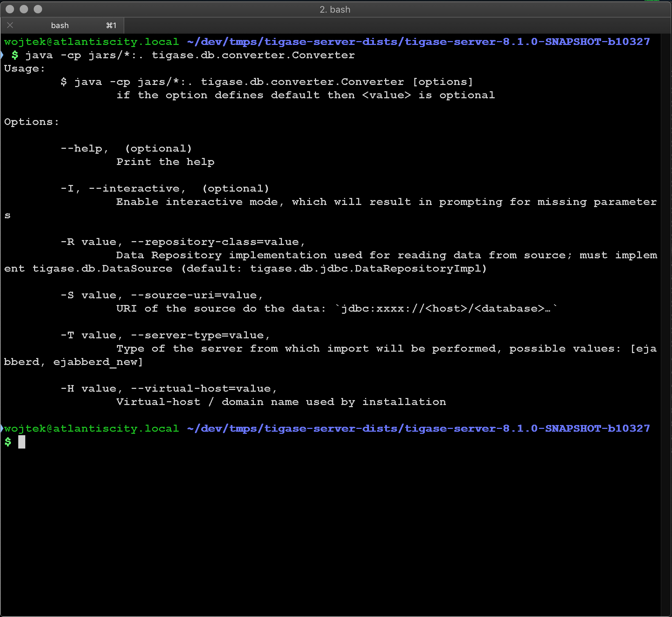The height and width of the screenshot is (617, 672).
Task: Click 'Enable interactive mode' description line
Action: (387, 202)
